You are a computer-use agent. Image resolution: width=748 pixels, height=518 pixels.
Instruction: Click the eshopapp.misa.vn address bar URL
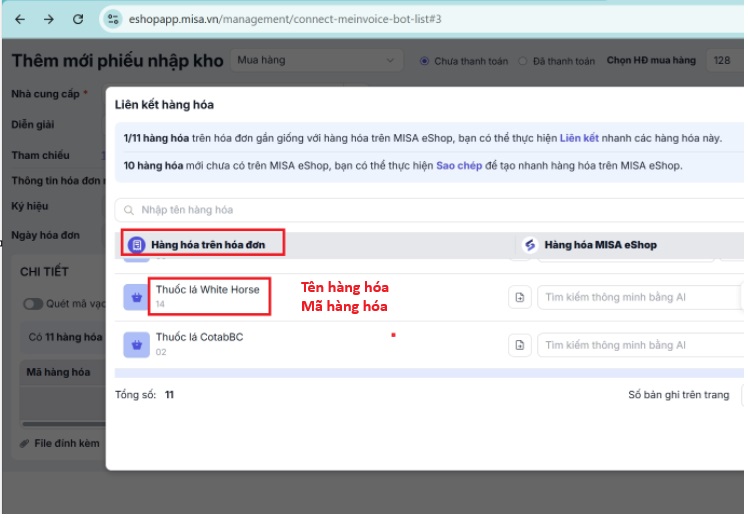coord(285,19)
